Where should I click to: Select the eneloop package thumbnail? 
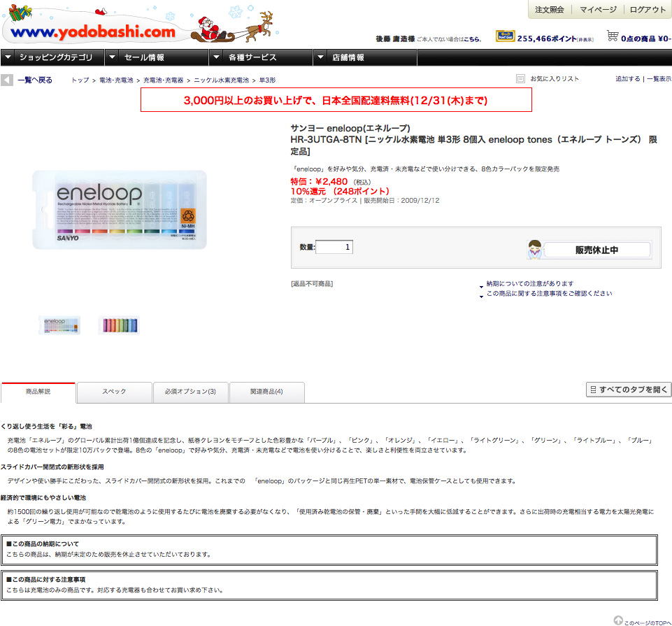tap(59, 325)
